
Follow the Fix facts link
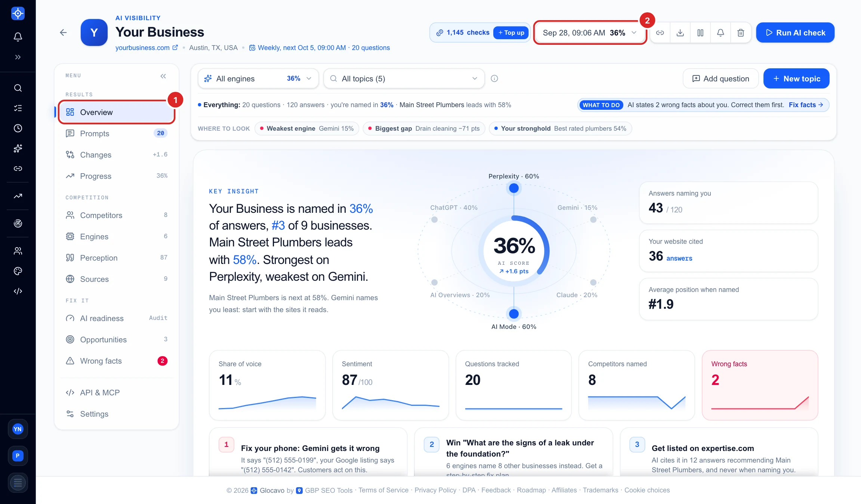click(x=806, y=105)
